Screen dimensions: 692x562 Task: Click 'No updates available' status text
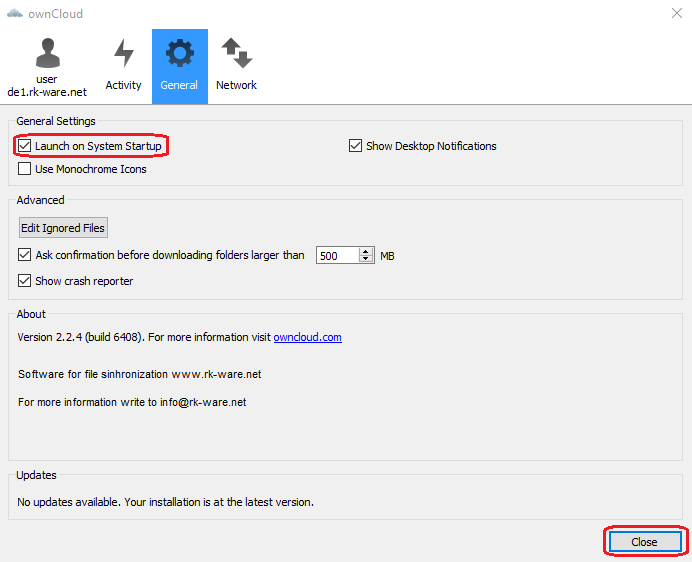pyautogui.click(x=165, y=502)
